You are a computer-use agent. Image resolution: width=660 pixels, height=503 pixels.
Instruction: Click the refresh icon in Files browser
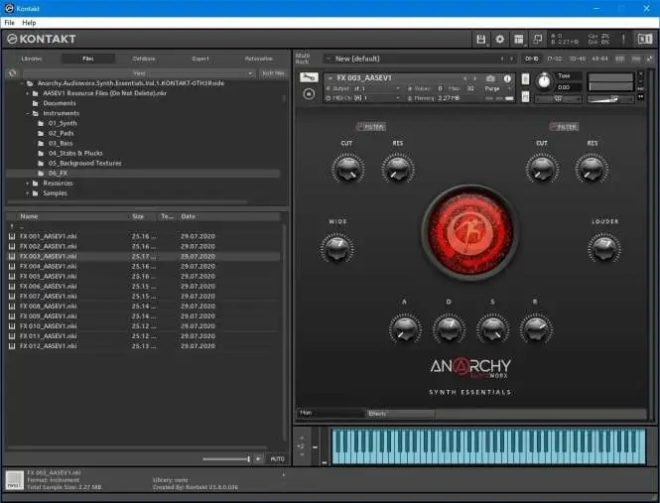[x=13, y=73]
